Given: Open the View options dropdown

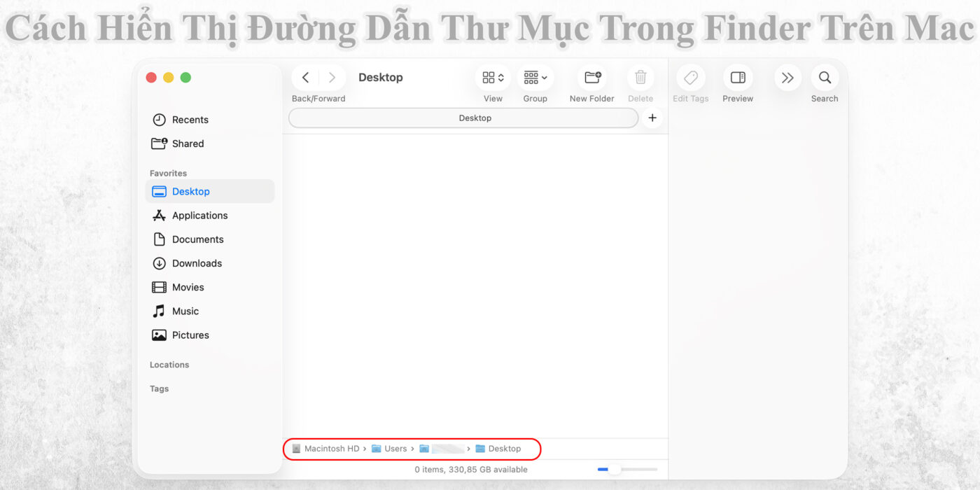Looking at the screenshot, I should (492, 77).
